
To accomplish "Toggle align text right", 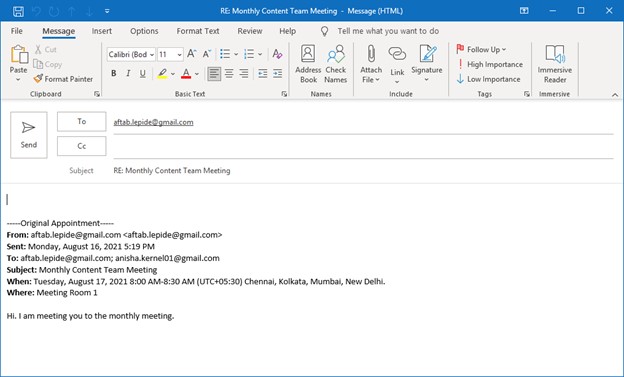I will coord(244,74).
